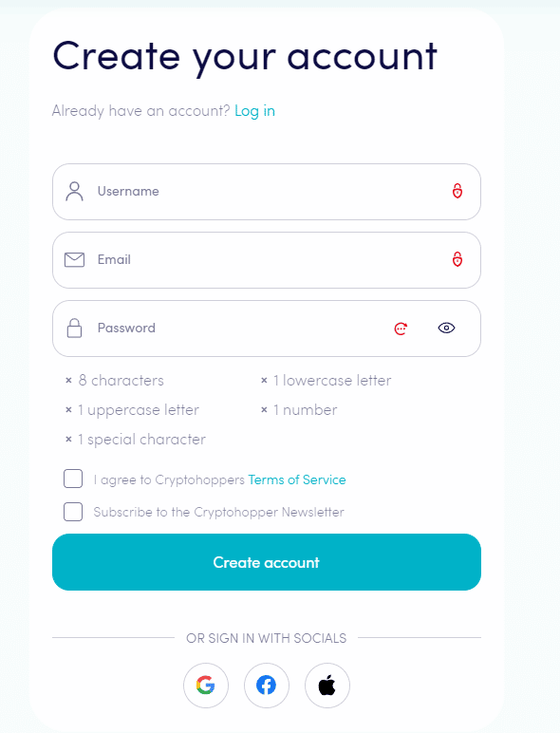This screenshot has width=560, height=733.
Task: Continue with the Apple logo button
Action: click(327, 686)
